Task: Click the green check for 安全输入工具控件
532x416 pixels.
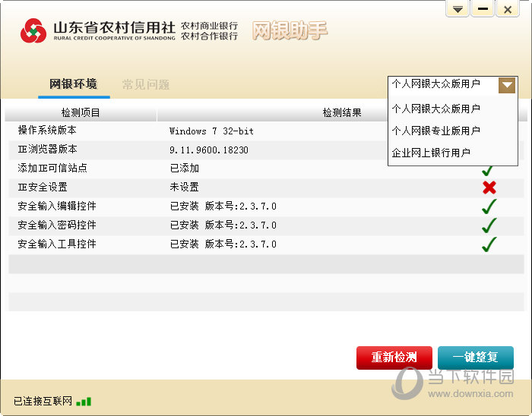Action: pos(489,244)
